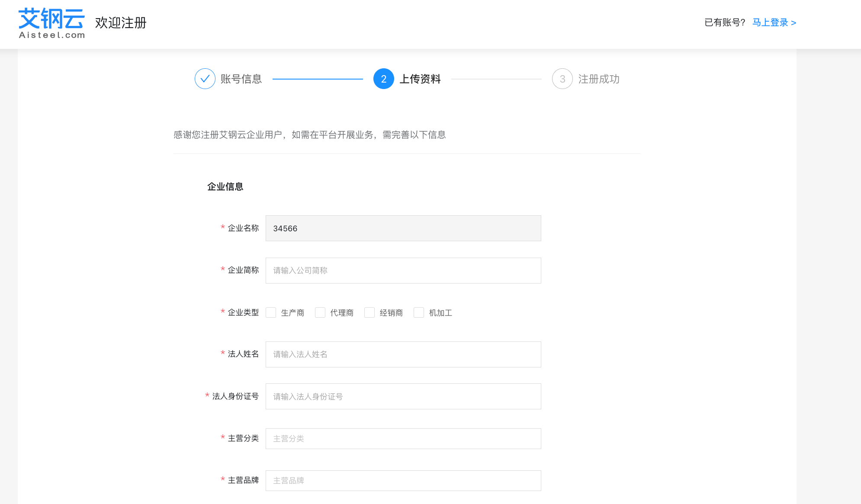Click the step 3 circle icon

point(562,79)
